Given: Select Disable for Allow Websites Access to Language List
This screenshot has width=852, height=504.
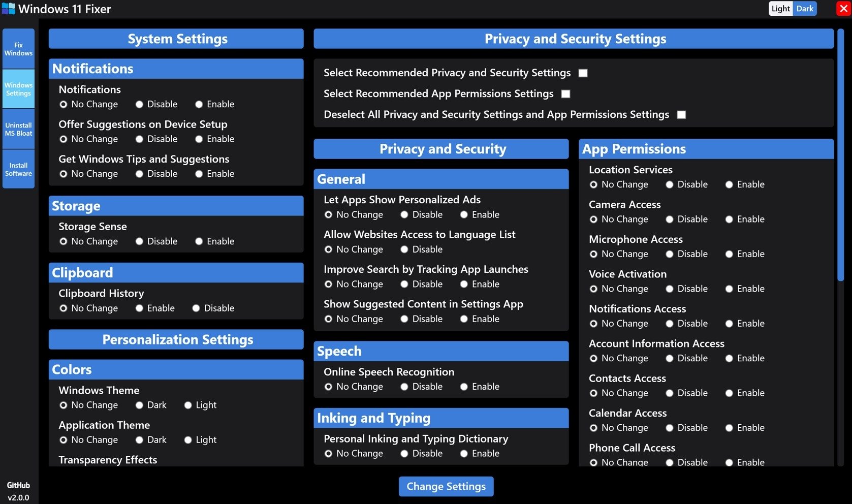Looking at the screenshot, I should [x=404, y=249].
